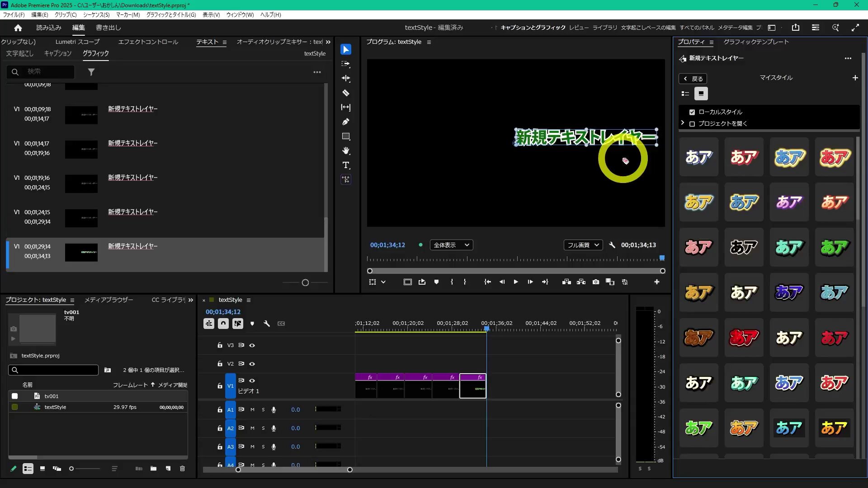Viewport: 868px width, 488px height.
Task: Click the 戻る back button
Action: point(693,79)
